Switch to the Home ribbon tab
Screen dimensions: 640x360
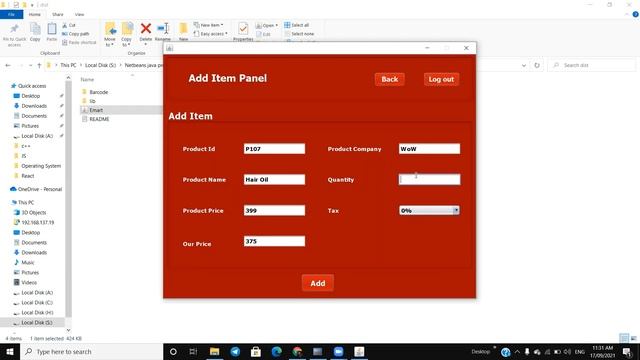point(35,14)
